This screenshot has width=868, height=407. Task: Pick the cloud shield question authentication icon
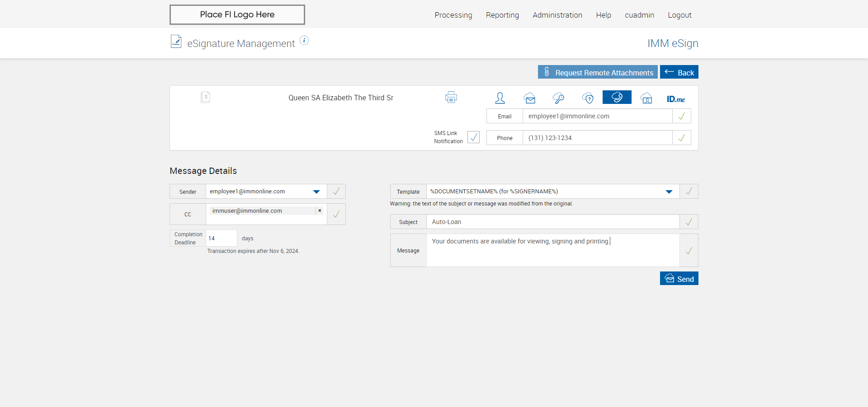point(588,98)
